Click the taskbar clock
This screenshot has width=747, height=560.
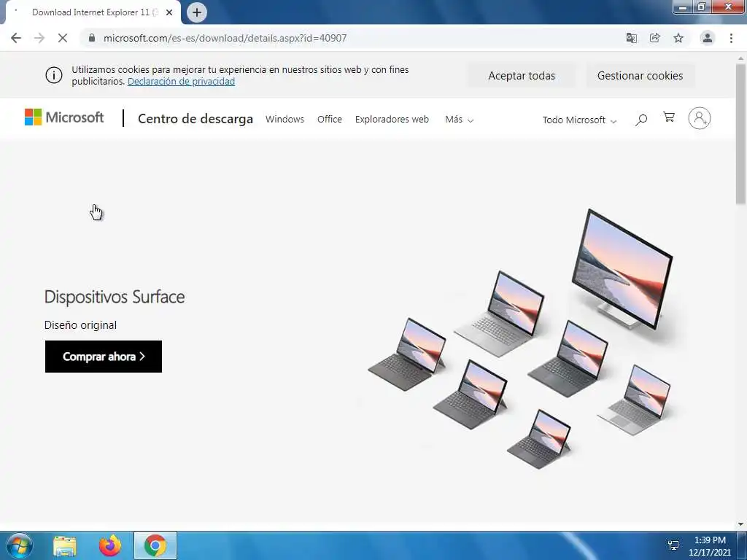[x=709, y=546]
